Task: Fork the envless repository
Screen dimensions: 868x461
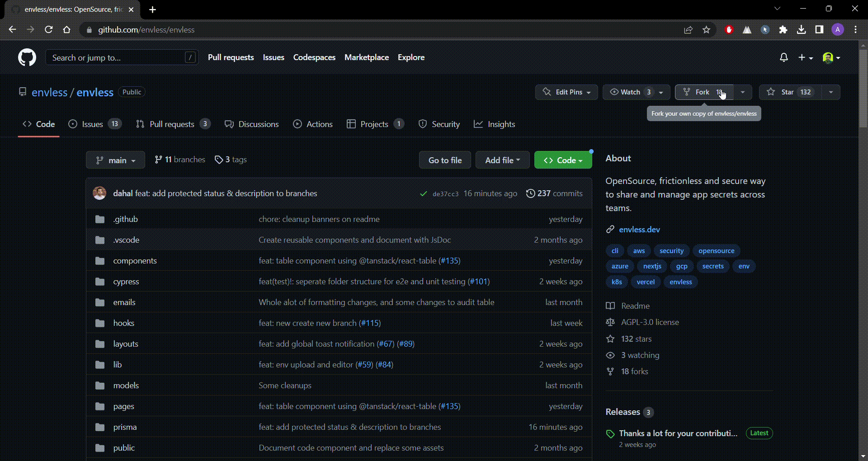Action: coord(704,92)
